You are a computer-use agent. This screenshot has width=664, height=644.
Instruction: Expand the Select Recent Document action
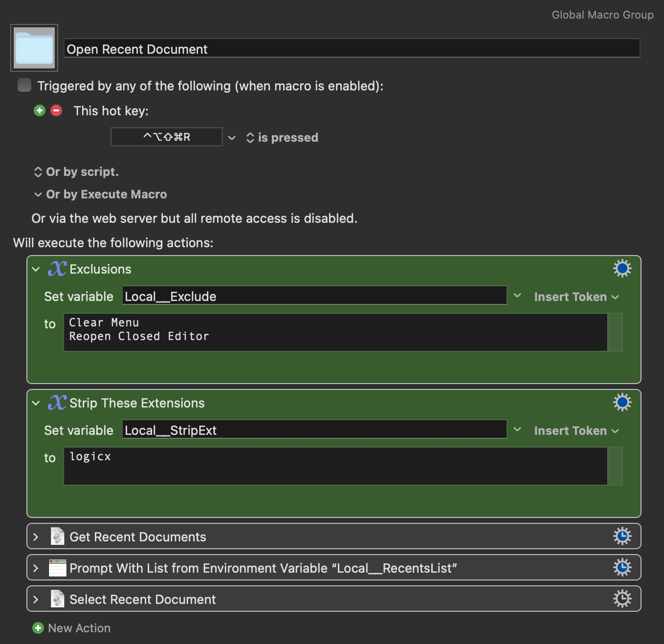tap(36, 600)
